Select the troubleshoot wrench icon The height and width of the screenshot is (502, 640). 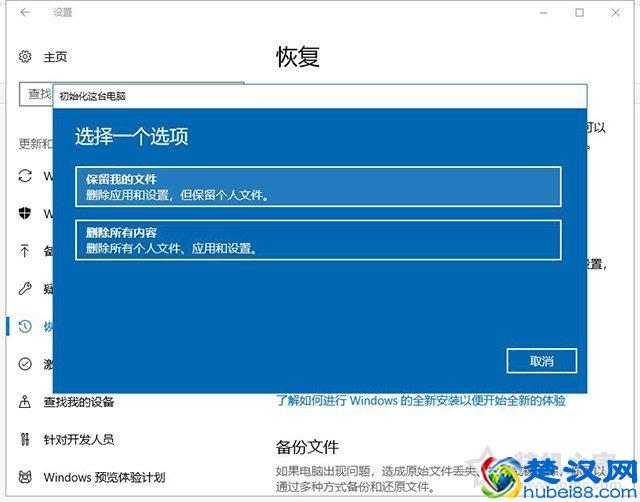click(x=25, y=289)
